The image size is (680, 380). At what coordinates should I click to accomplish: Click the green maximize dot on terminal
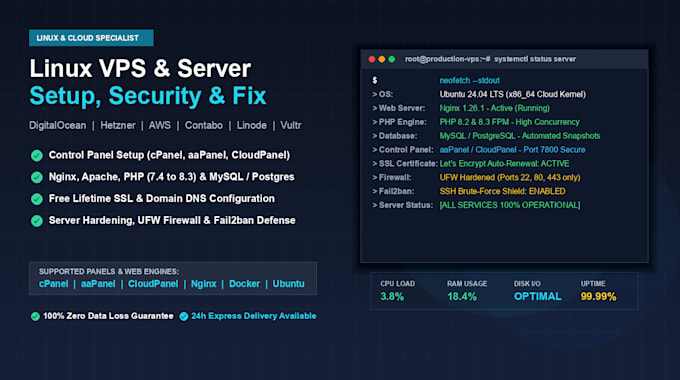(392, 59)
